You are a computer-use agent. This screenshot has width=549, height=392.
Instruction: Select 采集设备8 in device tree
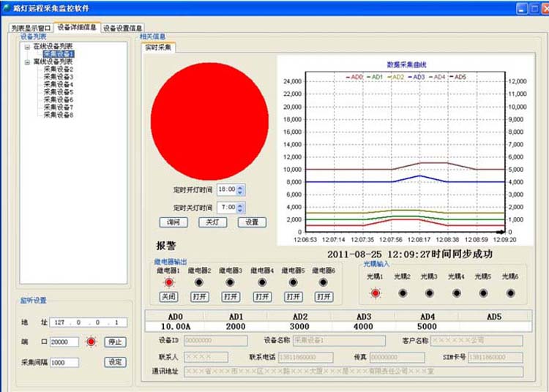click(x=59, y=115)
